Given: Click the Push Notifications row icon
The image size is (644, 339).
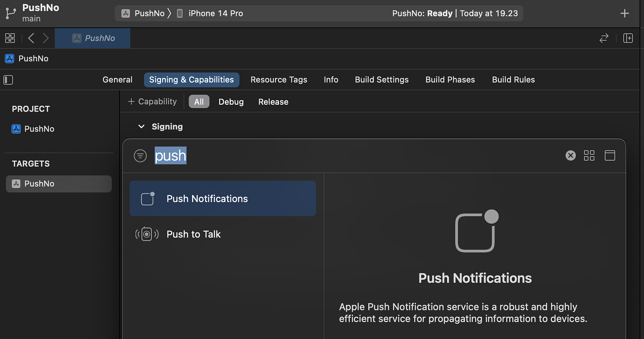Looking at the screenshot, I should [x=148, y=198].
